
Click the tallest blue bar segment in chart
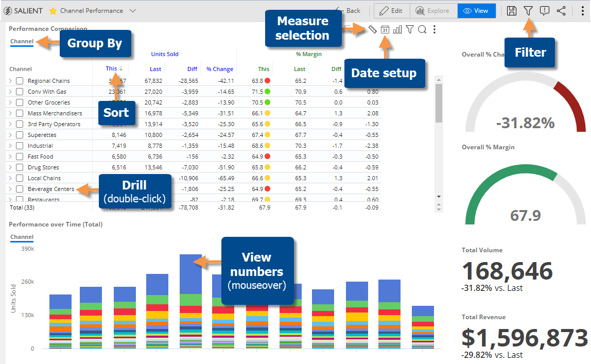tap(190, 274)
